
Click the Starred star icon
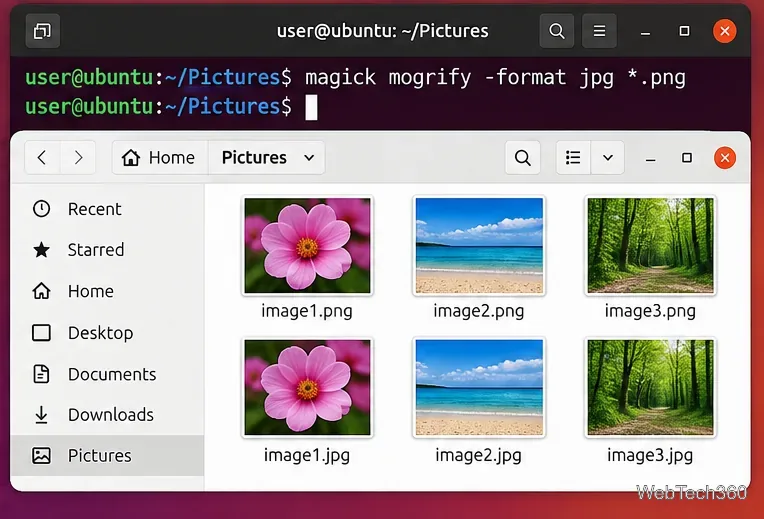pos(41,250)
